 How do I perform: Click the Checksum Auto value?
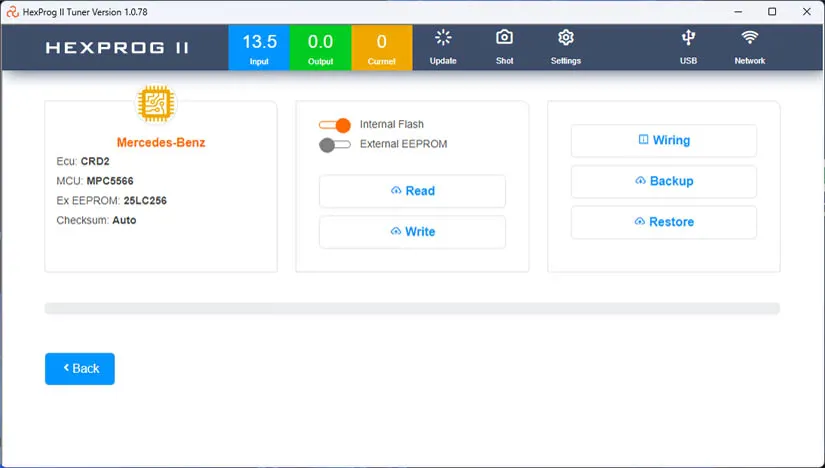point(124,220)
